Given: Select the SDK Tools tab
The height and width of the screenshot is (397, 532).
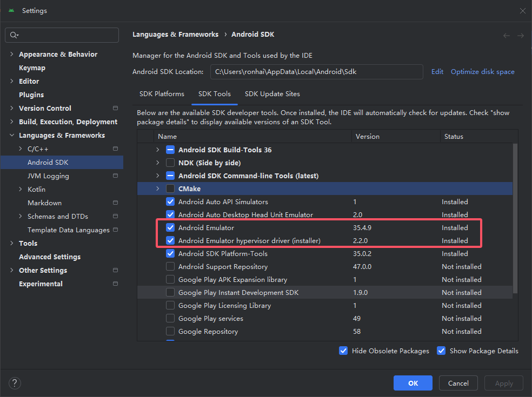Looking at the screenshot, I should tap(215, 94).
